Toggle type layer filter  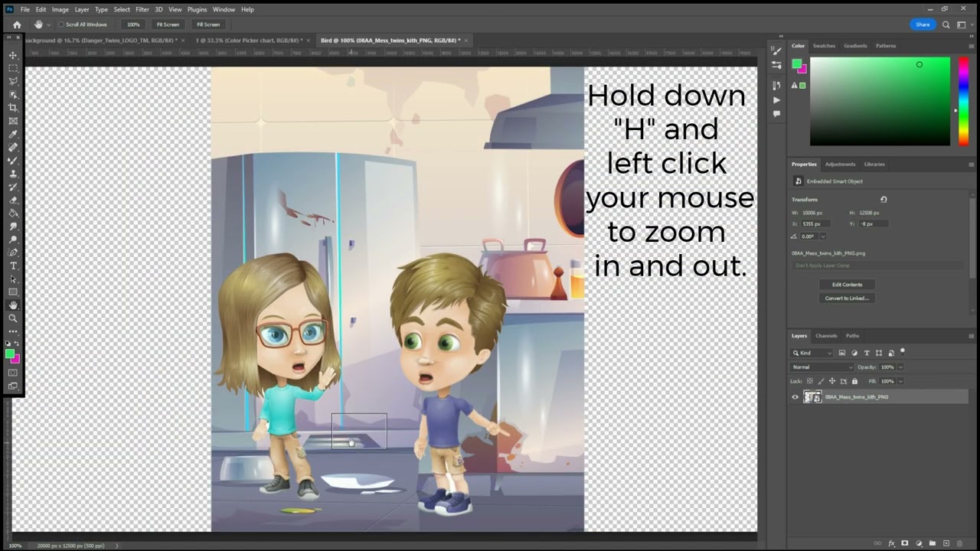click(867, 353)
